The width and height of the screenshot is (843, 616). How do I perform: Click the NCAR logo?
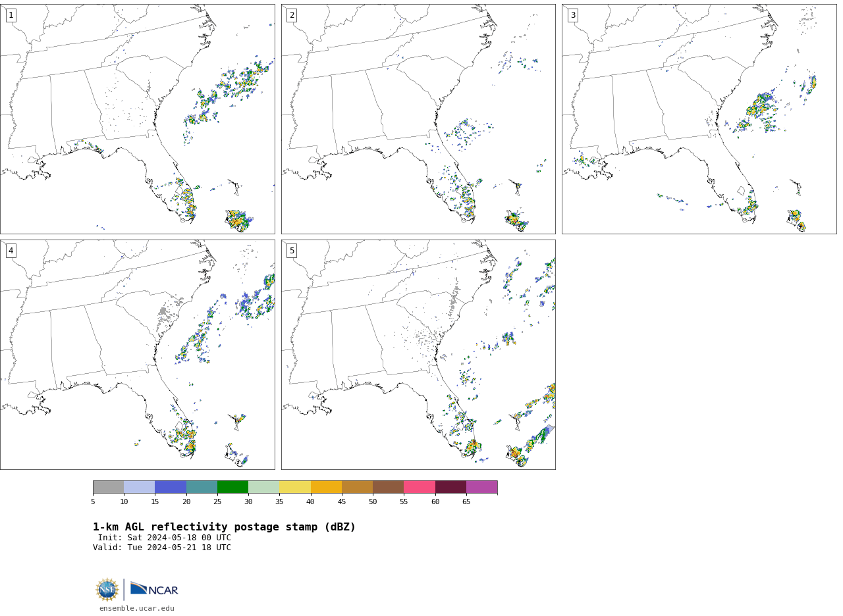click(x=154, y=589)
